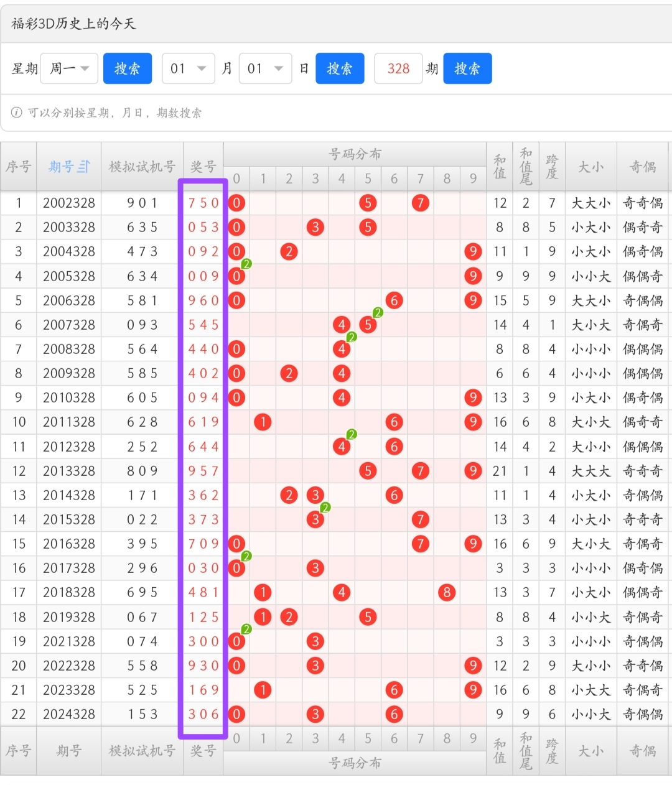Click the 奖号 column header at top
Screen dimensions: 672x785
(203, 167)
